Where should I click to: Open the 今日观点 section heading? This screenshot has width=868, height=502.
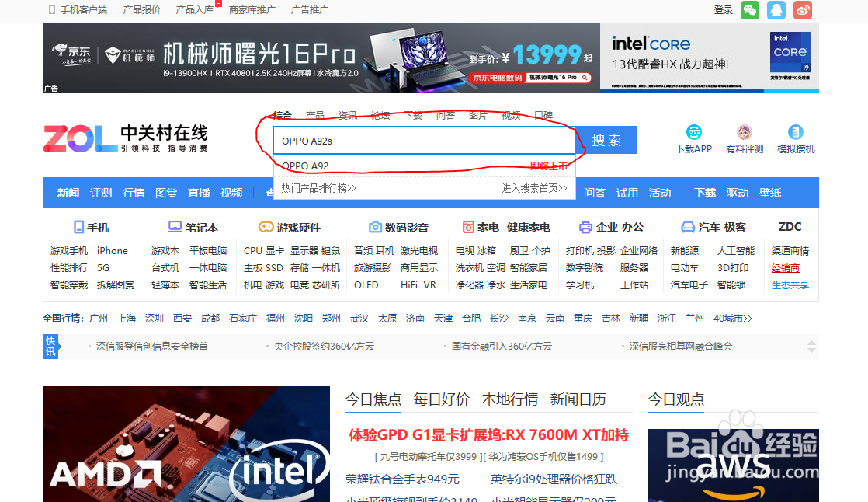click(676, 399)
